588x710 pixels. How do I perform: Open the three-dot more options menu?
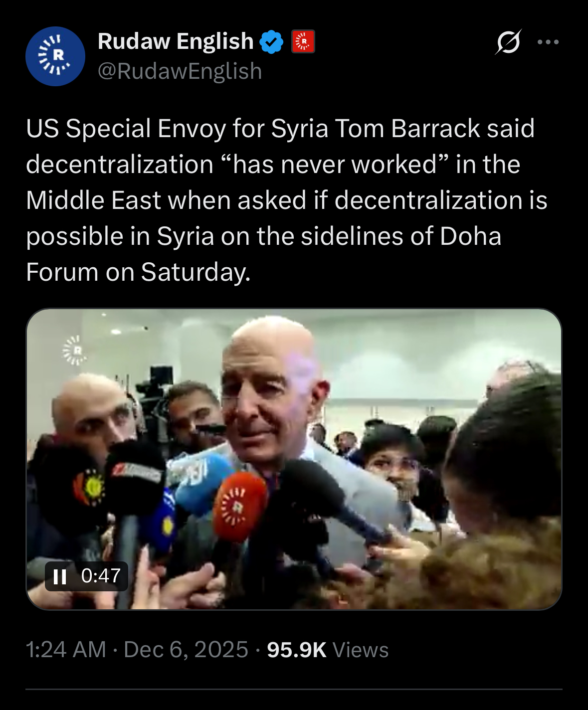548,42
